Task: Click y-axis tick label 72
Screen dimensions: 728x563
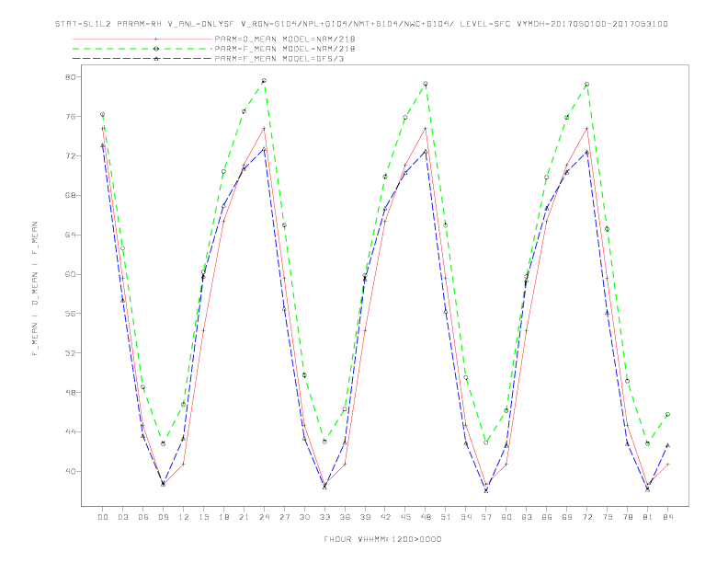Action: (x=70, y=155)
